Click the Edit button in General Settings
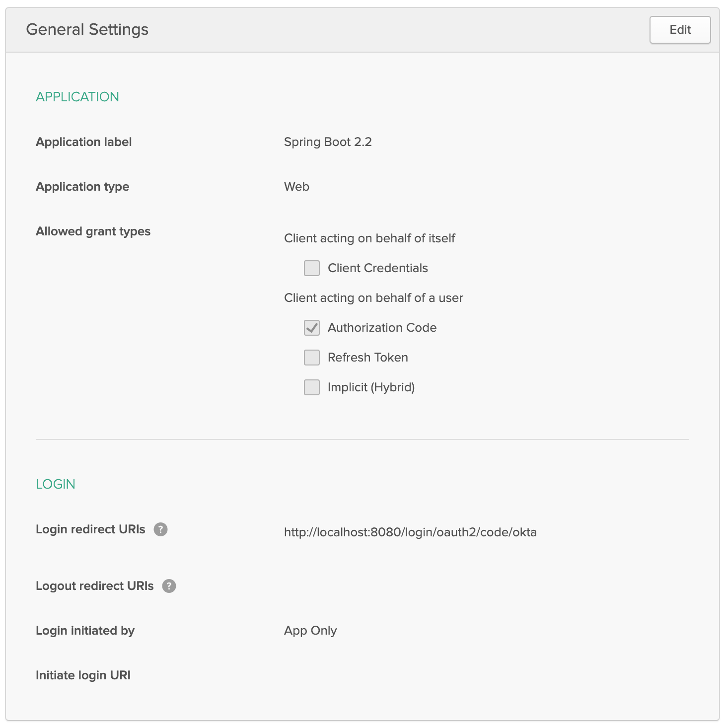 coord(680,30)
